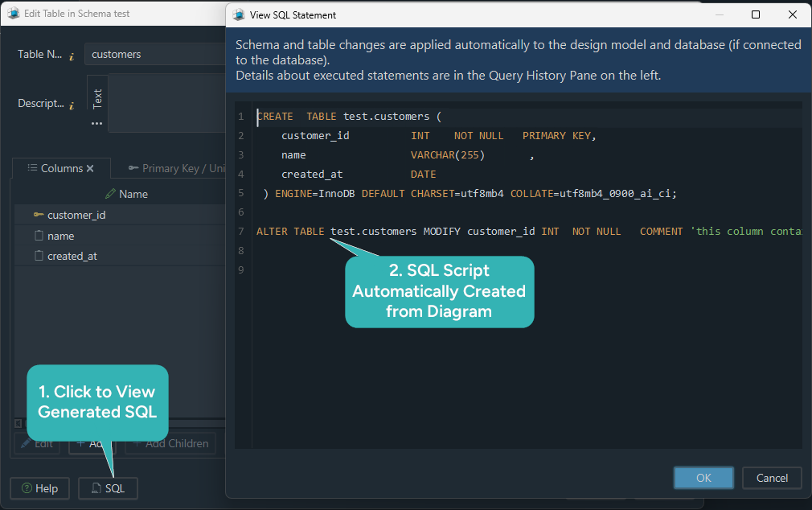Click the SQL document icon

(x=96, y=488)
